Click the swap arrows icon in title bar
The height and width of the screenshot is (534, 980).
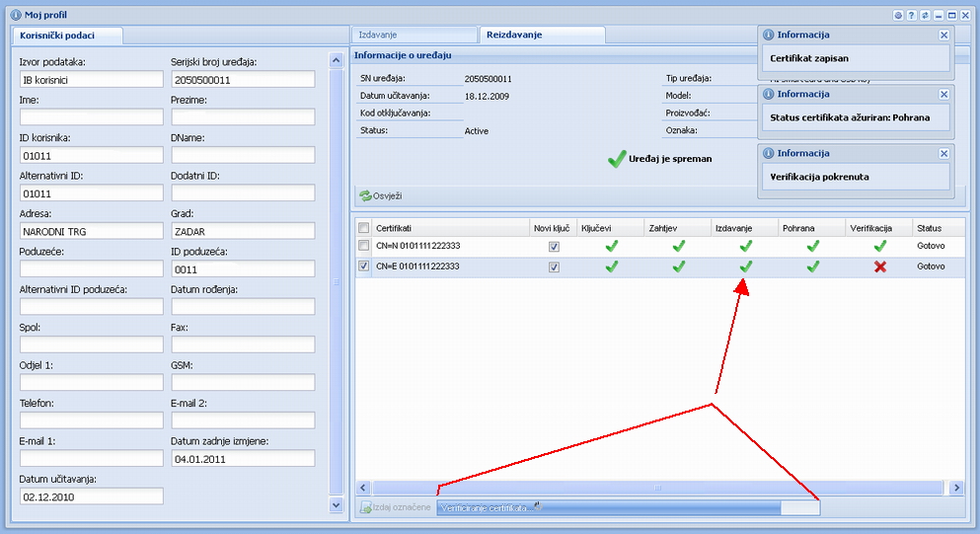[x=925, y=16]
